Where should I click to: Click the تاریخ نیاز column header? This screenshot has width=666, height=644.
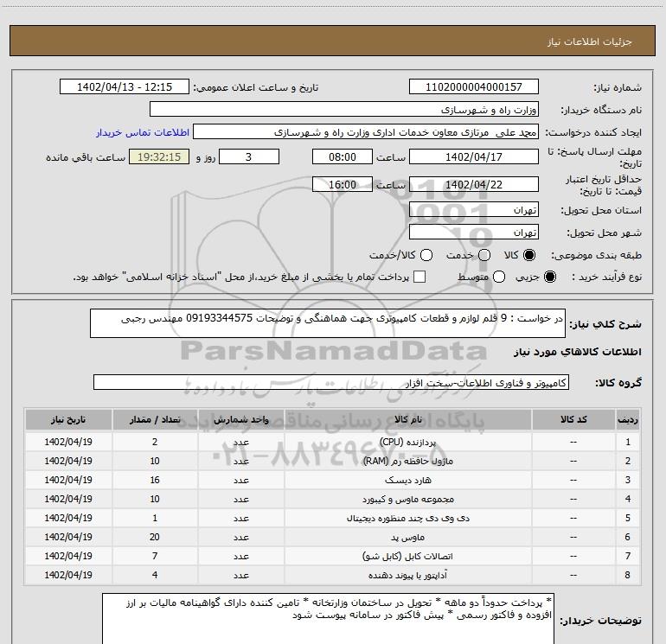[x=68, y=419]
